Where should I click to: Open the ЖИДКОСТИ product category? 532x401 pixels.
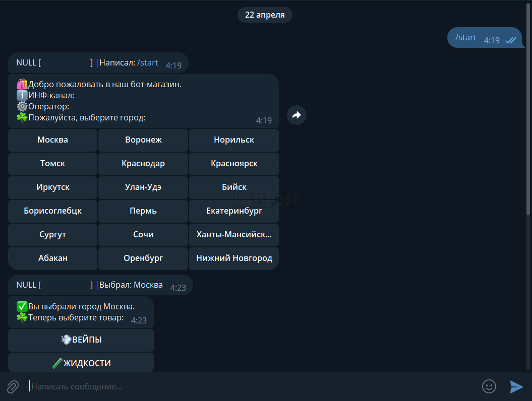click(x=81, y=363)
